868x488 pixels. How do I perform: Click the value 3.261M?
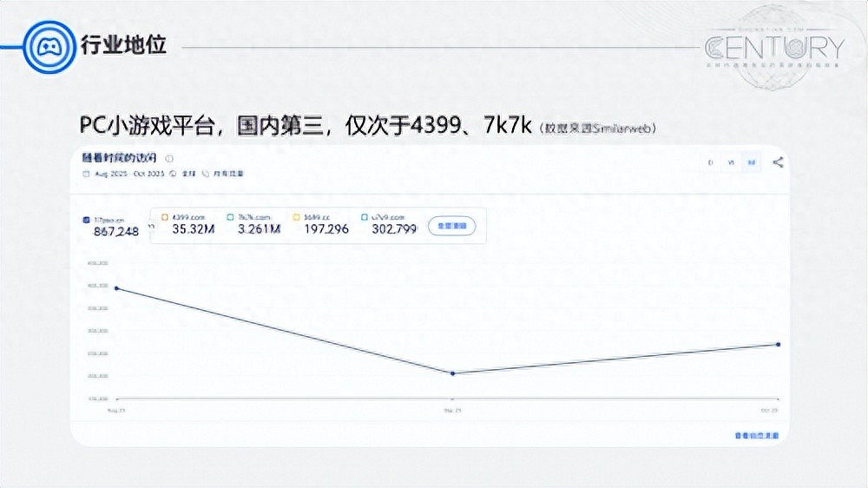tap(259, 228)
